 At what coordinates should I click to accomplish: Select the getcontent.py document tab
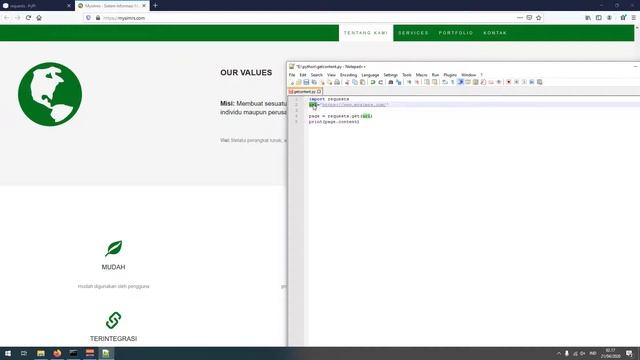point(305,91)
